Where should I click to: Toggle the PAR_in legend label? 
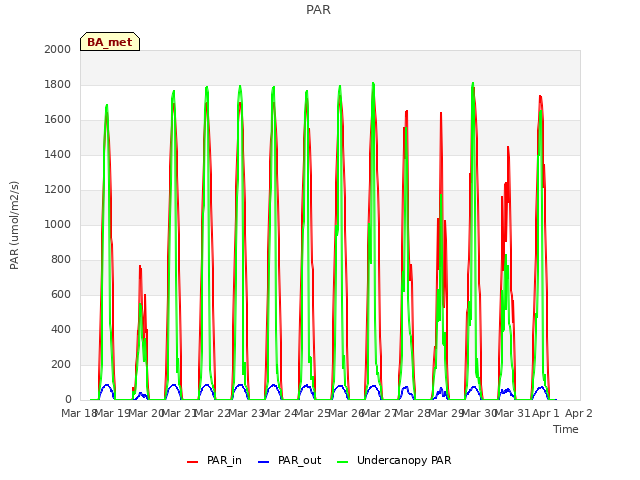(x=224, y=460)
